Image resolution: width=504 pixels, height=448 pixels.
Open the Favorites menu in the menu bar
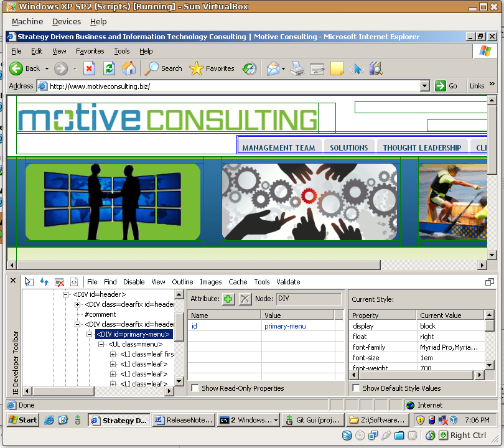click(x=90, y=51)
